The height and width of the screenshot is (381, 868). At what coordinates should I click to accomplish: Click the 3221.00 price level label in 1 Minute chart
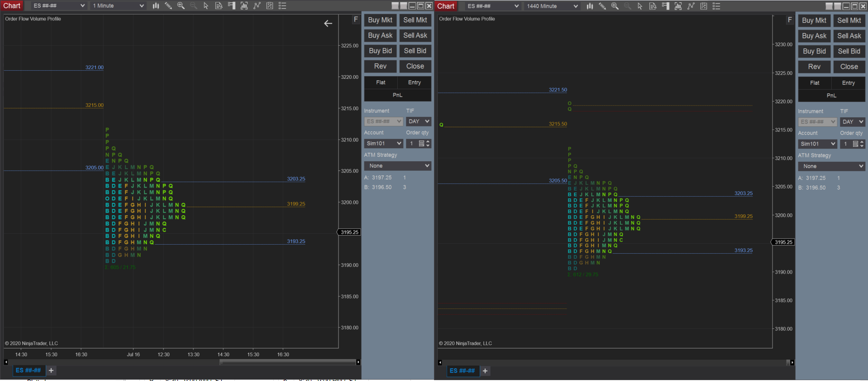[95, 68]
